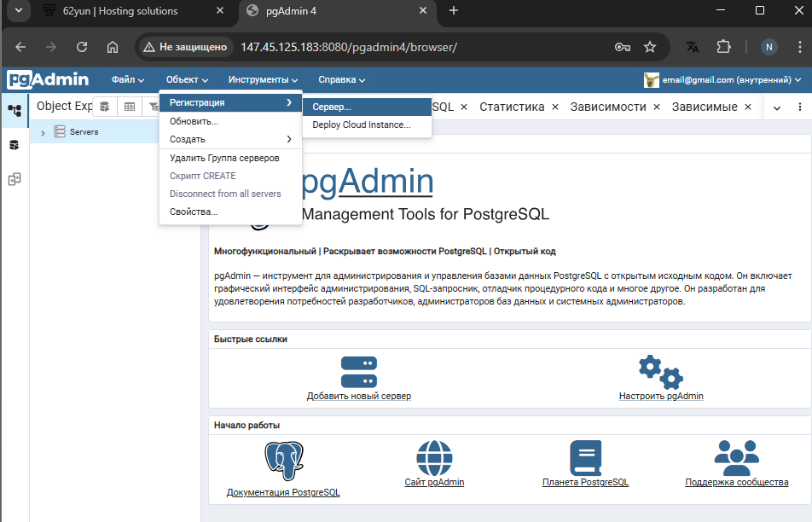Open the Планета PostgreSQL link
The image size is (812, 522).
[x=585, y=481]
